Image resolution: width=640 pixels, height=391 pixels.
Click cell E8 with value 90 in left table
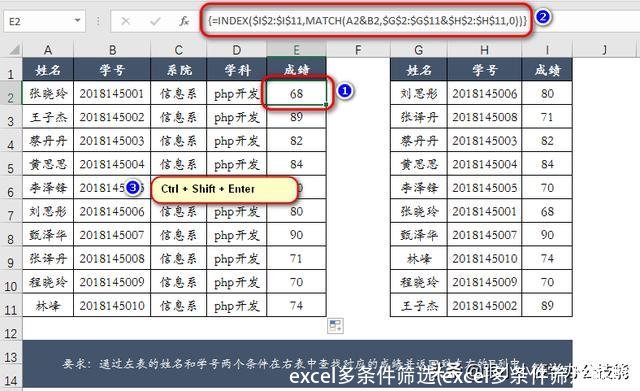pos(296,235)
